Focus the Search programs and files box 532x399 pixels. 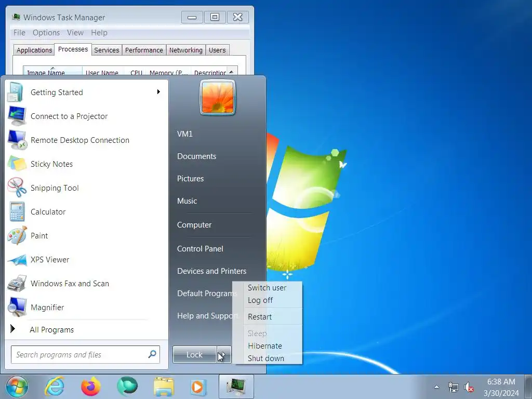coord(86,354)
